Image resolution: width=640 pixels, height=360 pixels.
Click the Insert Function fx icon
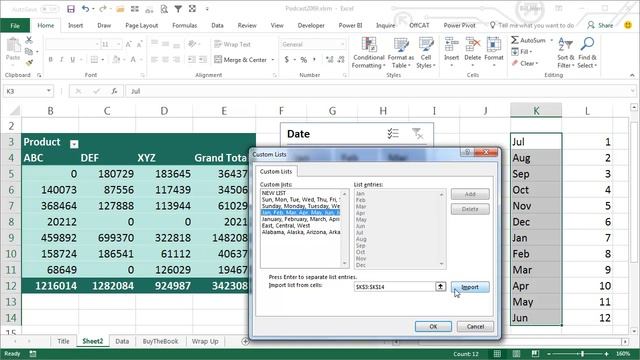115,91
